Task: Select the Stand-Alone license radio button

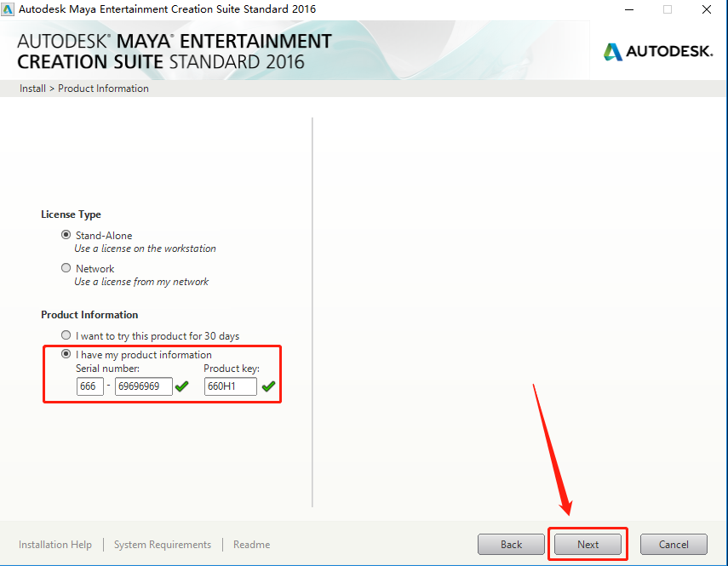Action: [66, 235]
